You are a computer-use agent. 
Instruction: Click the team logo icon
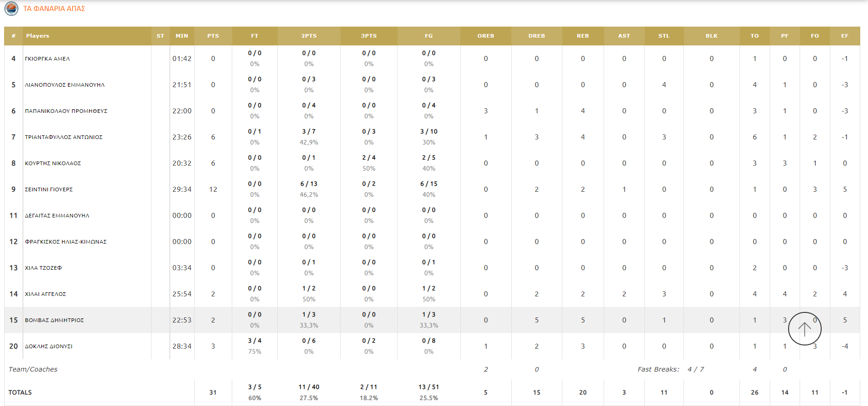(x=11, y=8)
